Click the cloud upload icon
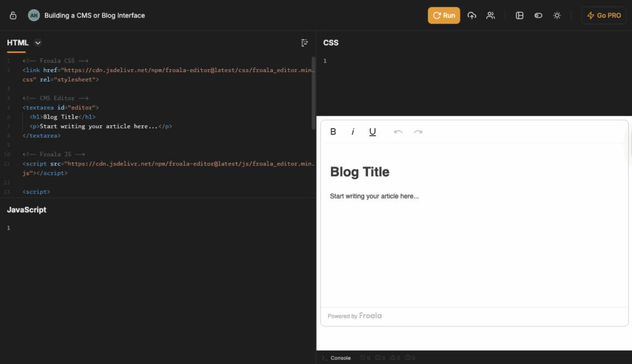 click(x=472, y=15)
